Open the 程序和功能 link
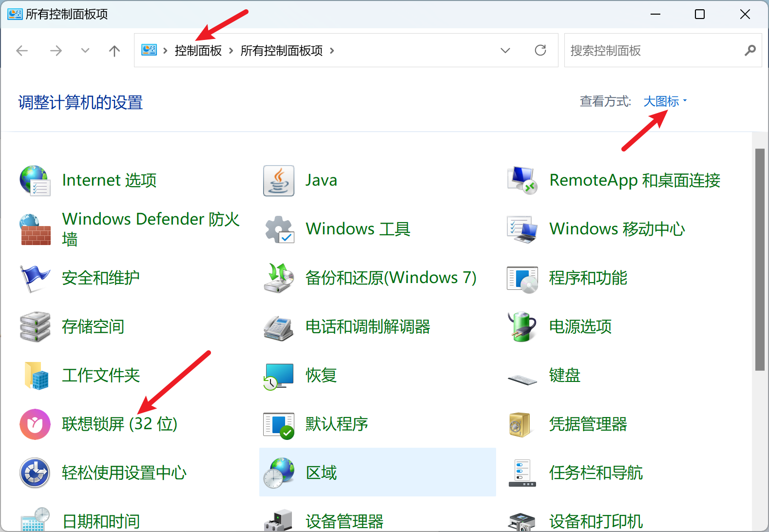Image resolution: width=769 pixels, height=532 pixels. pyautogui.click(x=588, y=278)
